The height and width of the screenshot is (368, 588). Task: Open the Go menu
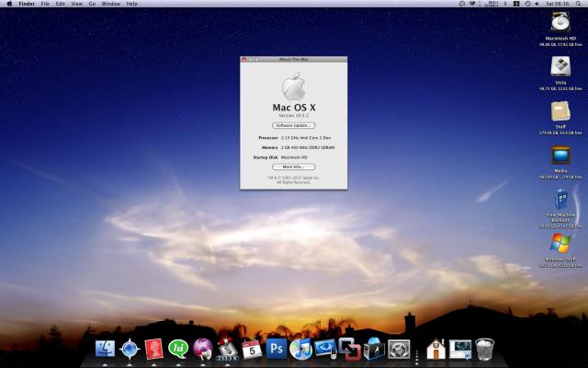pos(92,4)
